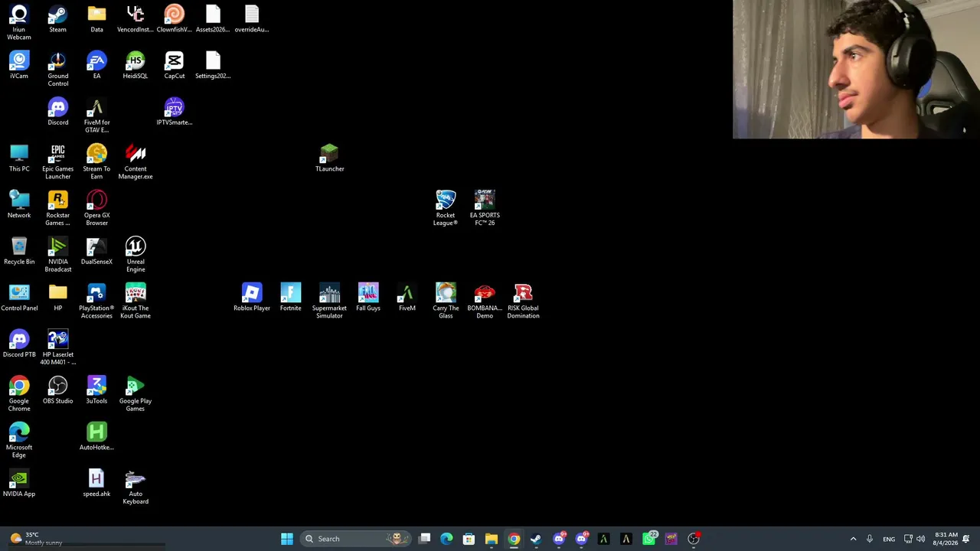The width and height of the screenshot is (980, 551).
Task: Select the speed.ahk script file
Action: click(x=96, y=484)
